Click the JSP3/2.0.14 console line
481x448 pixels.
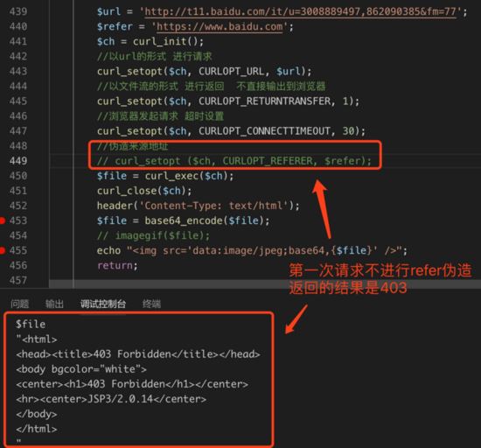pyautogui.click(x=111, y=399)
